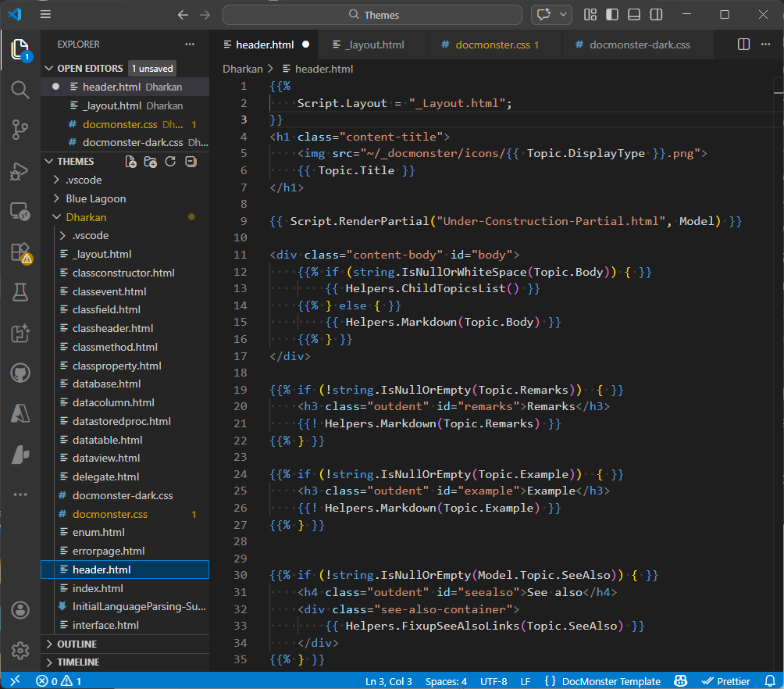Select _layout.html in Open Editors list

click(124, 105)
